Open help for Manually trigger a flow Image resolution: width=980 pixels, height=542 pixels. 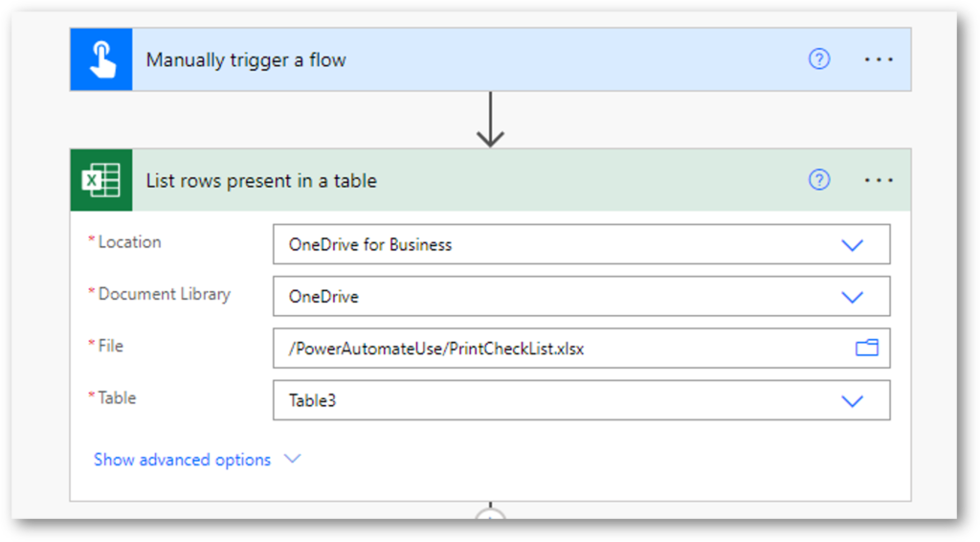pyautogui.click(x=819, y=59)
